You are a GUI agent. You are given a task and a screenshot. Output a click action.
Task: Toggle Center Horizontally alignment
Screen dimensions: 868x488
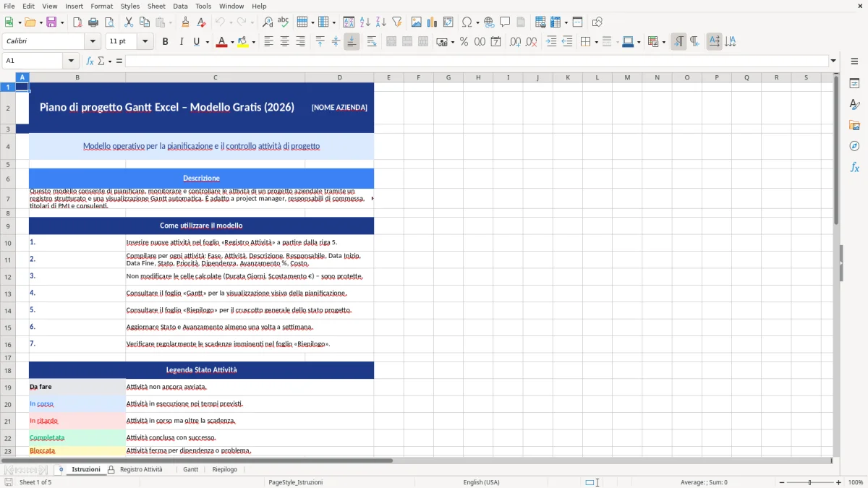pos(284,42)
